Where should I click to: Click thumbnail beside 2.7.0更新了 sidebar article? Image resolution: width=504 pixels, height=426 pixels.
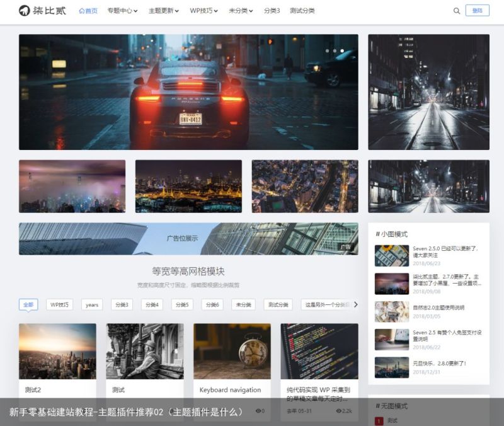pos(392,284)
